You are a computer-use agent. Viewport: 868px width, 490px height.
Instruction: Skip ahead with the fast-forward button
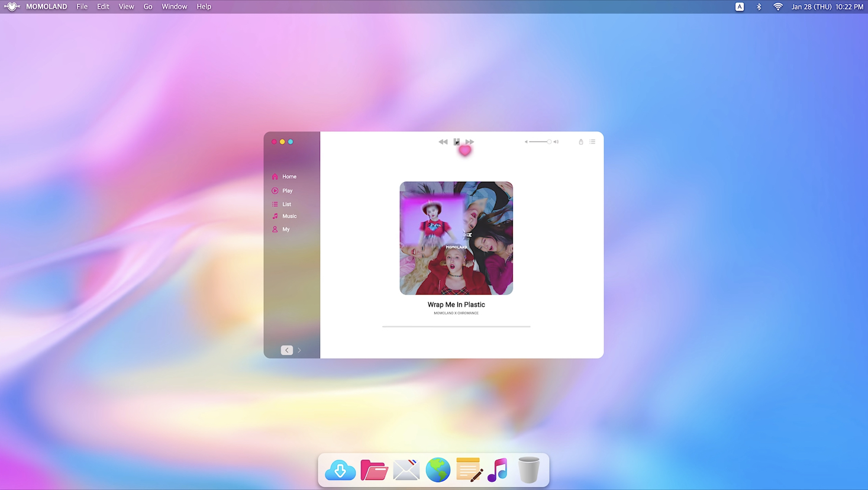tap(470, 142)
